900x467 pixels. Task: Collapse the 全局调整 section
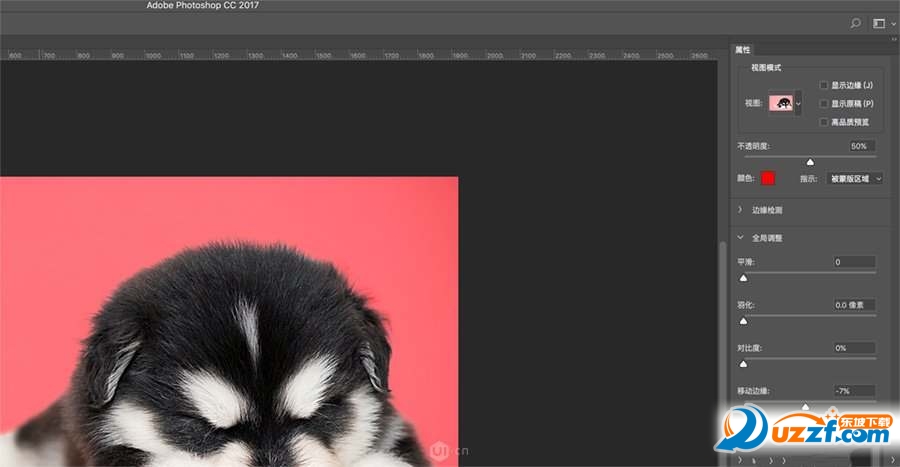click(740, 238)
